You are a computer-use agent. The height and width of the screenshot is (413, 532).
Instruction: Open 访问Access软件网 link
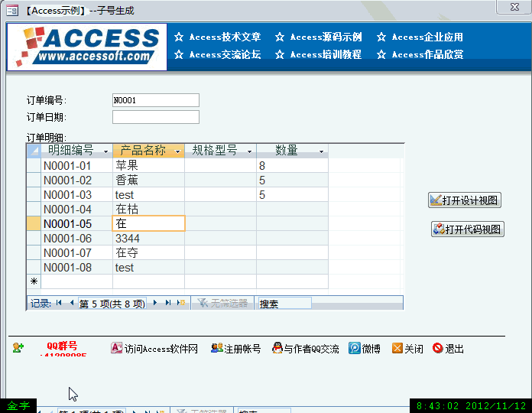[x=154, y=349]
